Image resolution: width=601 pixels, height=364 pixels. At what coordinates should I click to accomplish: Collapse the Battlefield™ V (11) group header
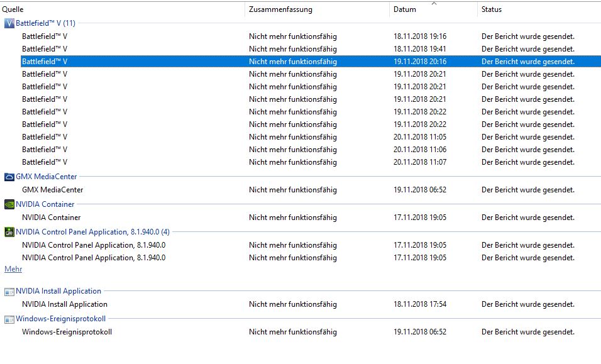[45, 23]
